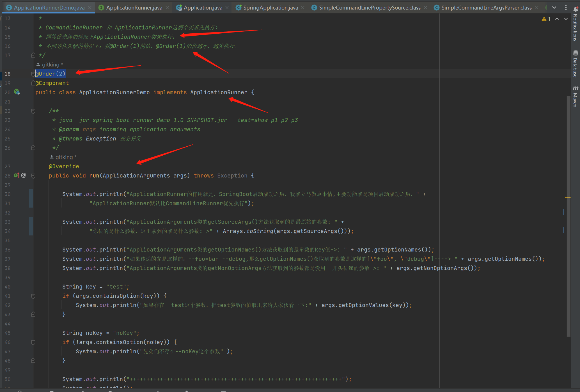The image size is (580, 392).
Task: Collapse the if block at line 41
Action: point(33,296)
